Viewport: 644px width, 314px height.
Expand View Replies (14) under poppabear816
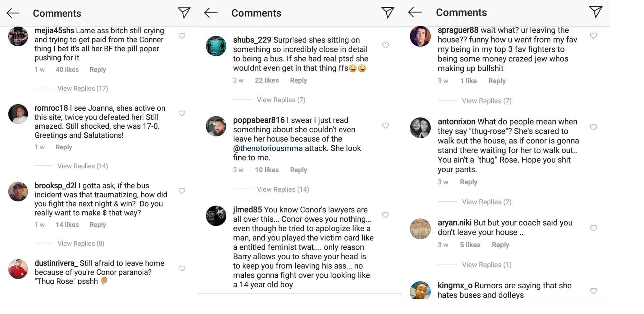[283, 189]
